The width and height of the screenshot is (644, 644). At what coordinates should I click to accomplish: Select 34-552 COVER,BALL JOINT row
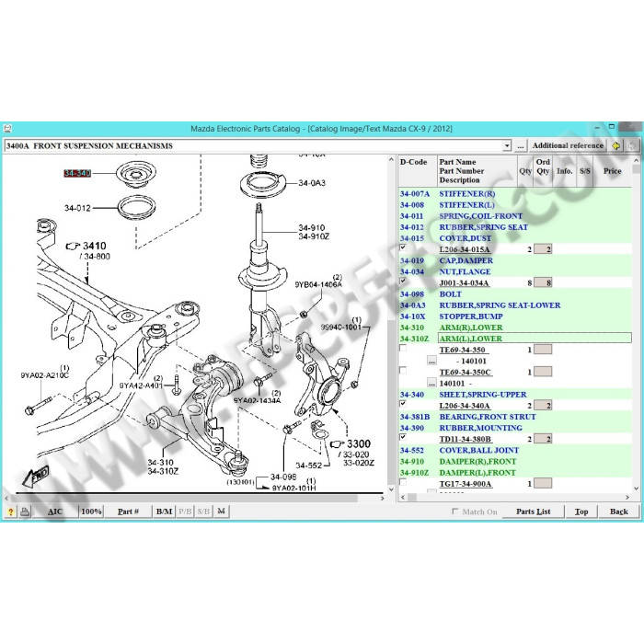[515, 450]
